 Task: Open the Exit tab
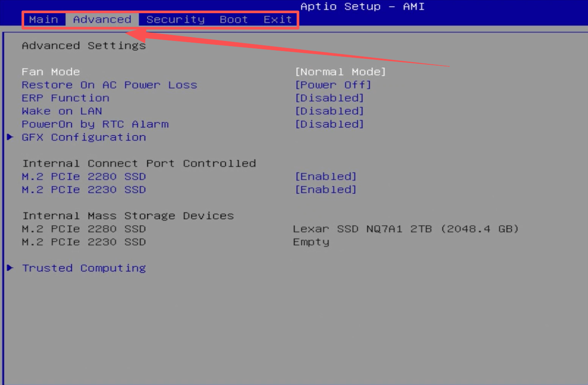pos(278,20)
